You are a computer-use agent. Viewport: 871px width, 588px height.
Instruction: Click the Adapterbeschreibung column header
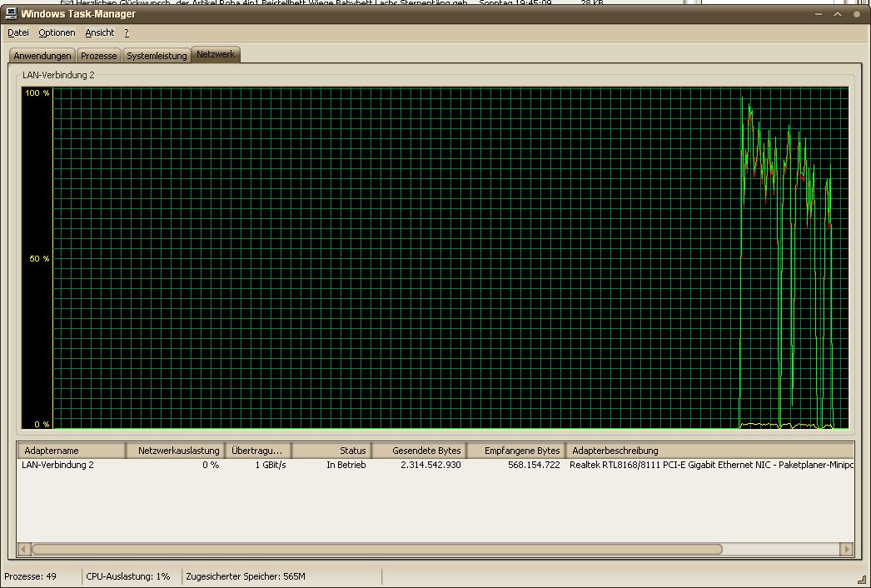click(708, 451)
